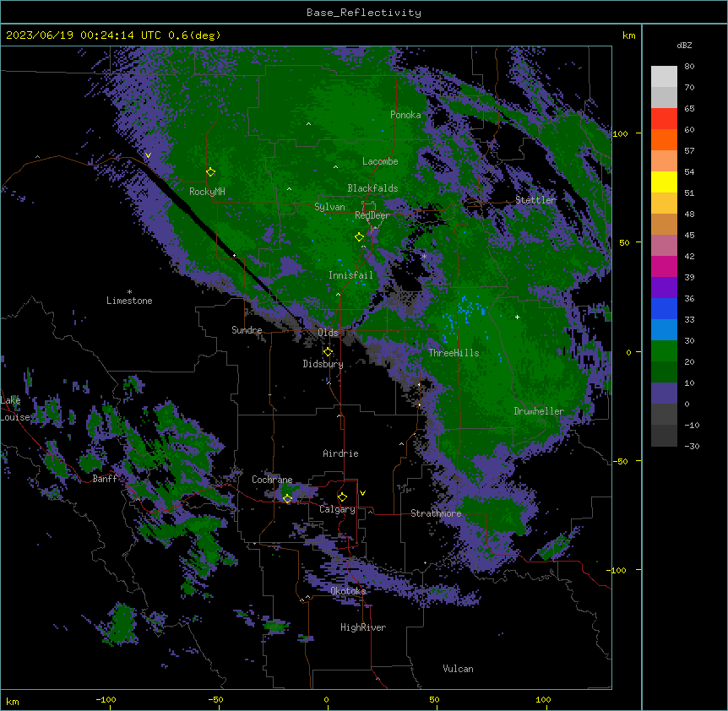Click the Lake Louise label
This screenshot has height=711, width=728.
coord(14,409)
